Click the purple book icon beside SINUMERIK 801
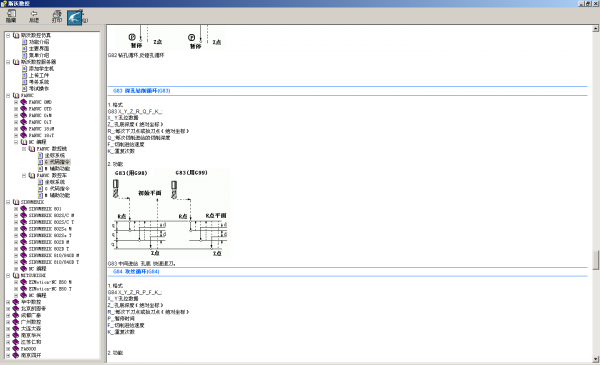 (x=24, y=209)
